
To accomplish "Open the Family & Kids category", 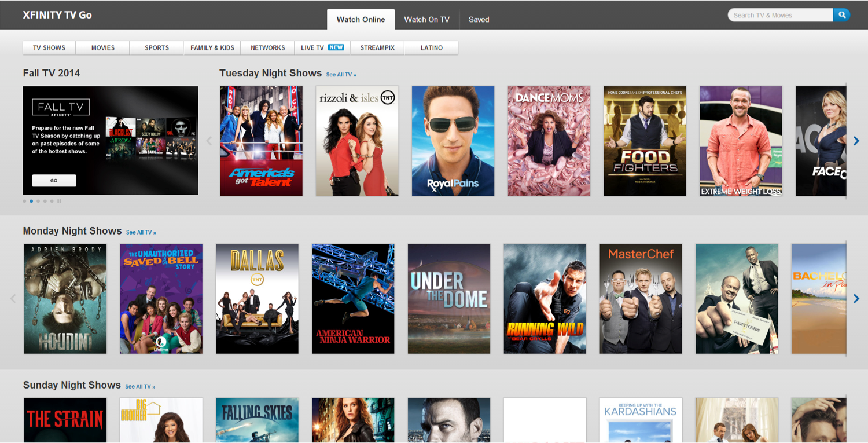I will 212,47.
